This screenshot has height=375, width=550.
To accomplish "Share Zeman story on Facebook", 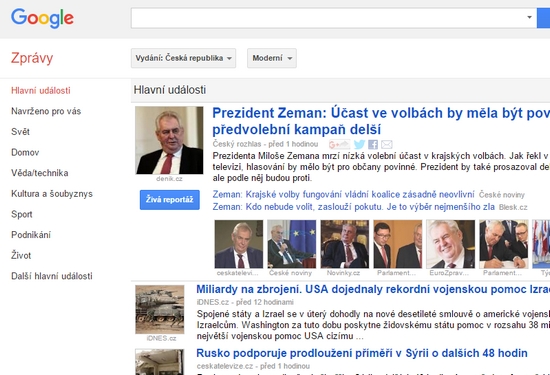I will [x=373, y=144].
